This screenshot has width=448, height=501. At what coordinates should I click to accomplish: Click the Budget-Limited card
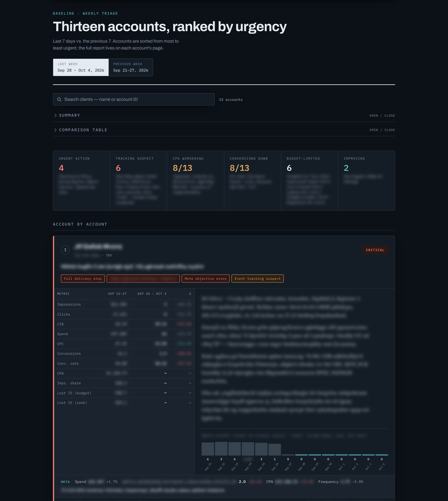click(309, 180)
